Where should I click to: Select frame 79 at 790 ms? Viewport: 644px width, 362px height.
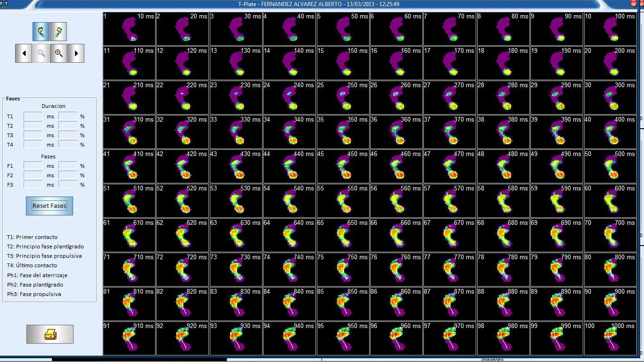click(557, 270)
